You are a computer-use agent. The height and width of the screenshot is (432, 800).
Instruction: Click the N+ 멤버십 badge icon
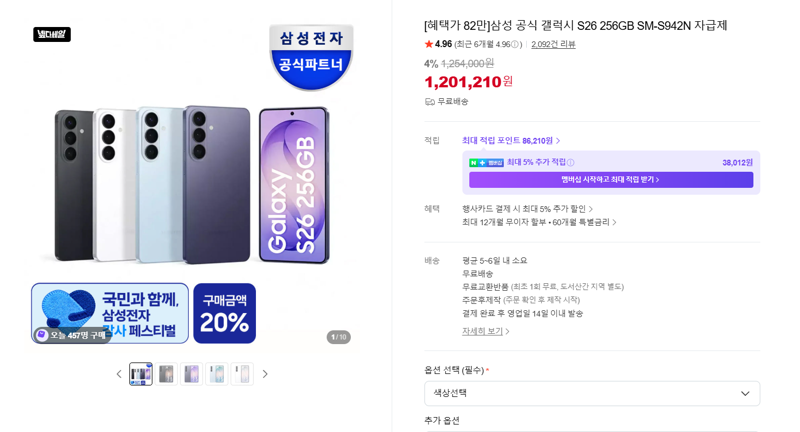(x=486, y=163)
